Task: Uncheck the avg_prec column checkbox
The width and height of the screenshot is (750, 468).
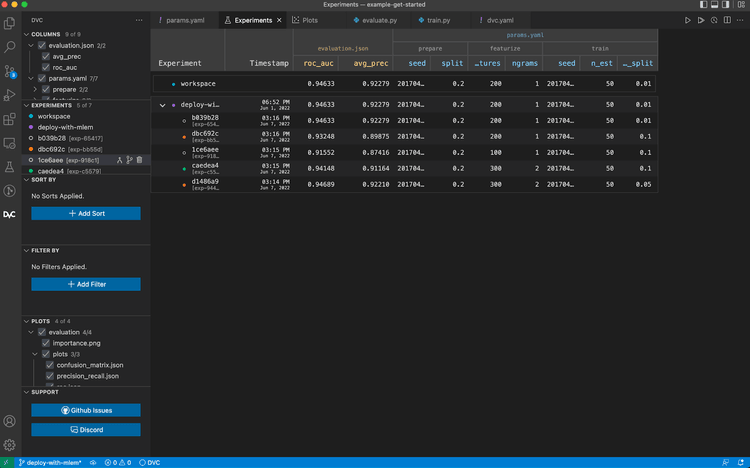Action: 46,56
